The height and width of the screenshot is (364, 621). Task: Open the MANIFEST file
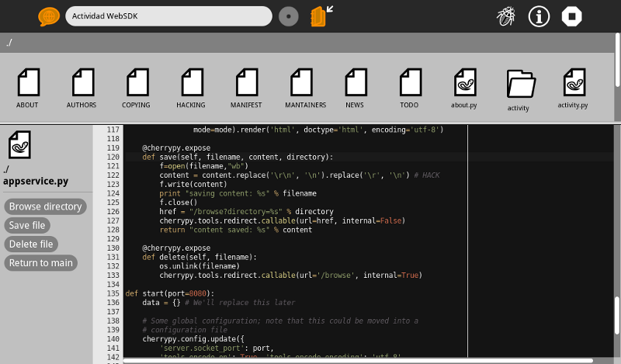(x=245, y=82)
